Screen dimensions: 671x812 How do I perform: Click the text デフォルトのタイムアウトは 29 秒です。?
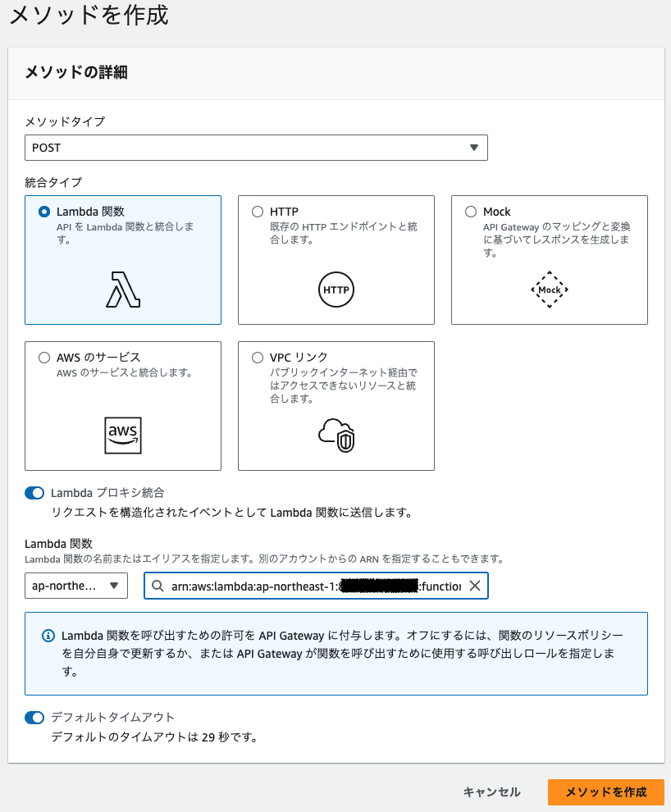[155, 737]
